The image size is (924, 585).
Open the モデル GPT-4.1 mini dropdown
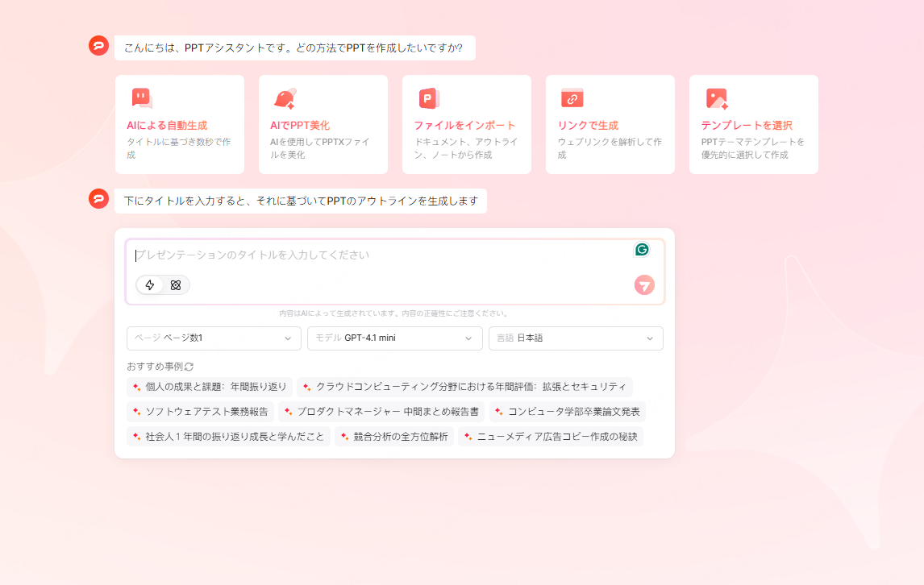pyautogui.click(x=394, y=338)
